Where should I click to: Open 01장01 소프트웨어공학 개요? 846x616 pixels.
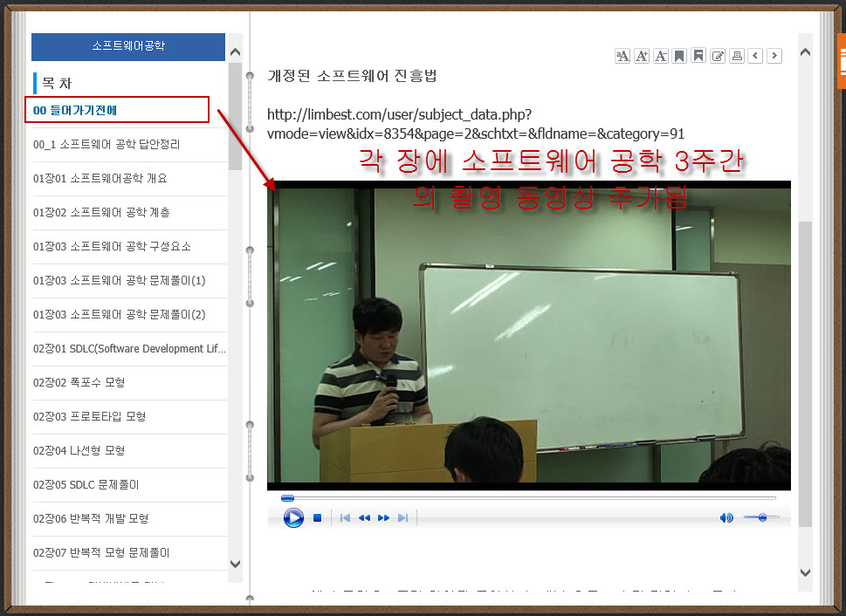tap(130, 179)
